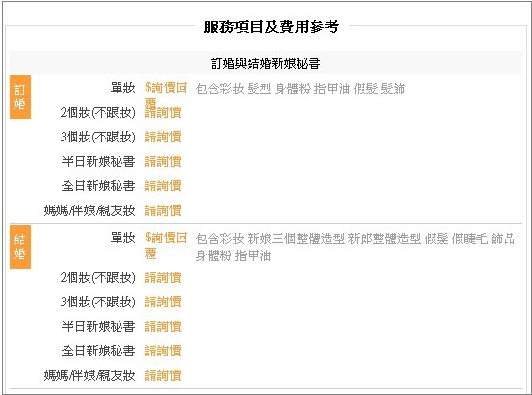Select 半日新娘秘書 in 結婚 section
Image resolution: width=532 pixels, height=395 pixels.
click(98, 326)
